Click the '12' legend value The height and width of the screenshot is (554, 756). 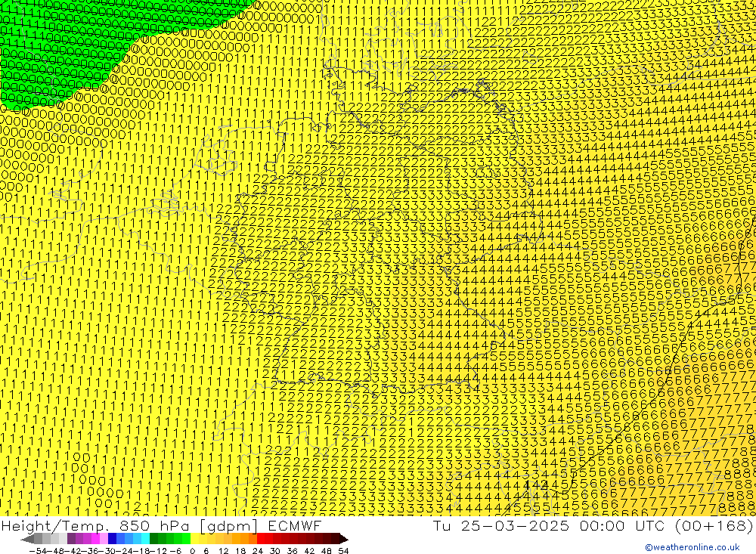(223, 551)
